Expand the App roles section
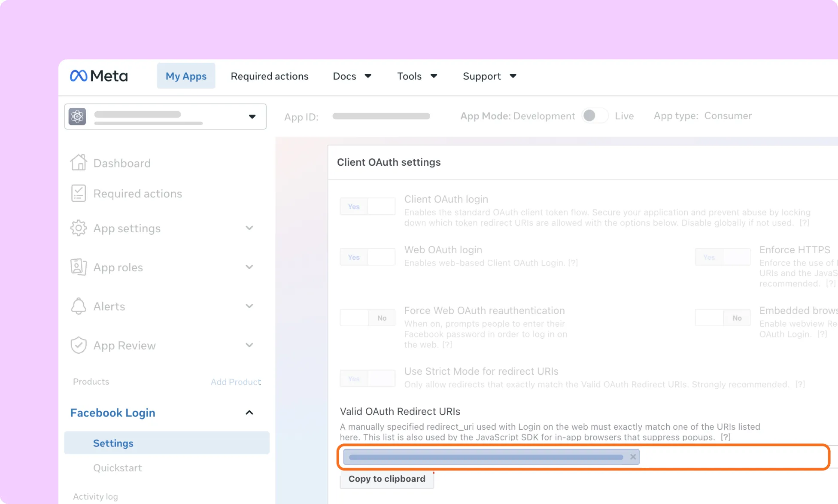The height and width of the screenshot is (504, 838). (x=249, y=267)
